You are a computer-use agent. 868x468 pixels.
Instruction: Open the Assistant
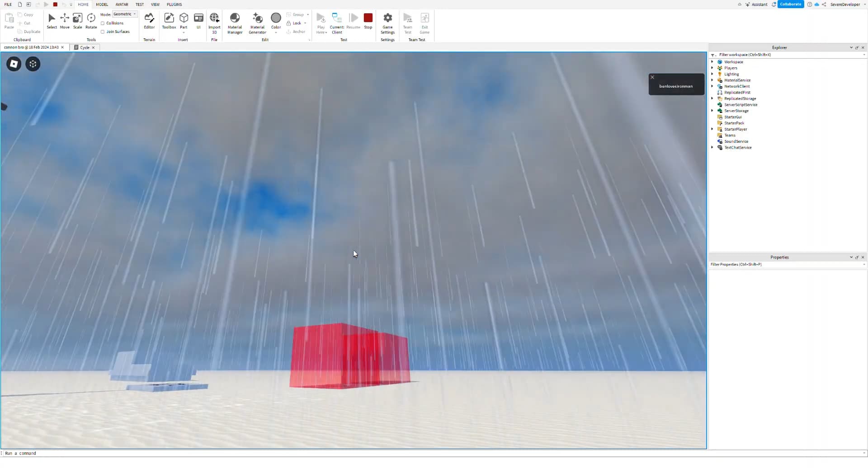point(756,4)
